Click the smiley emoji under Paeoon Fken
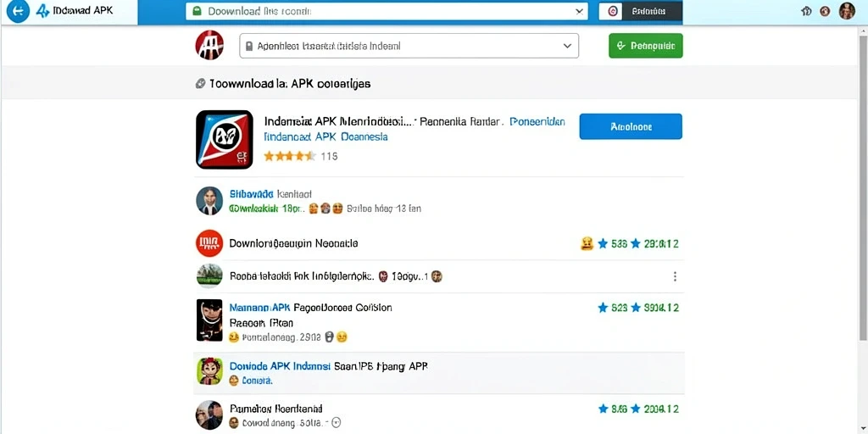 pos(234,337)
